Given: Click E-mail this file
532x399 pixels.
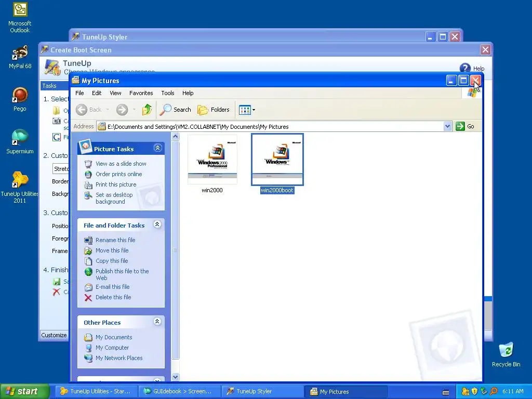Looking at the screenshot, I should 112,287.
